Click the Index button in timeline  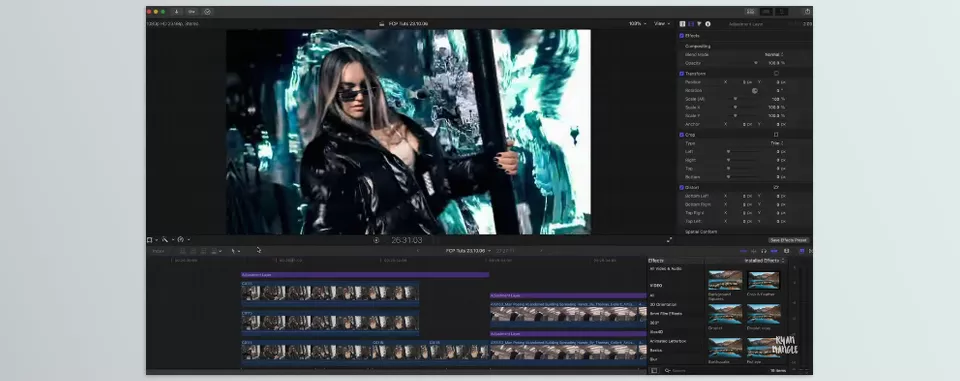coord(158,251)
